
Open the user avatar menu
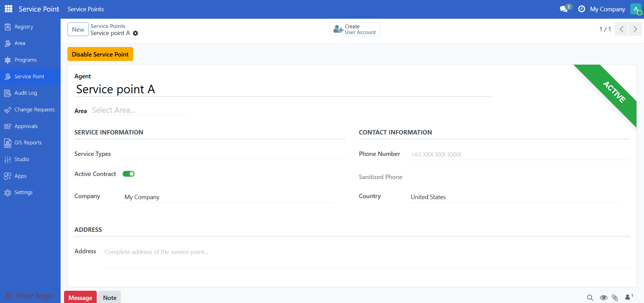pos(635,9)
